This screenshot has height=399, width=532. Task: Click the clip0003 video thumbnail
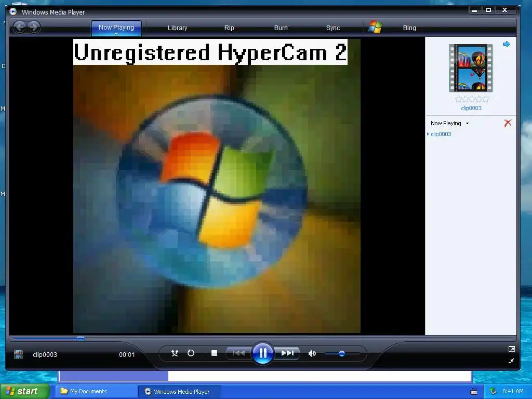[x=471, y=68]
